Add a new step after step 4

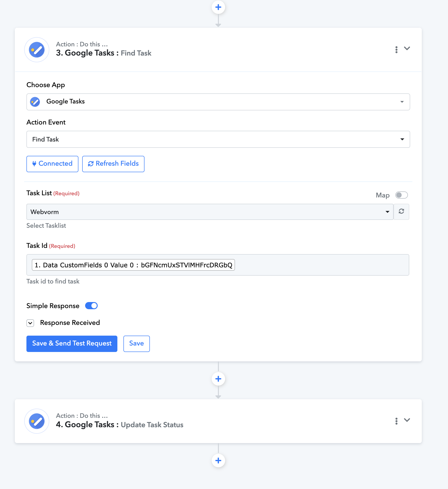(x=218, y=460)
